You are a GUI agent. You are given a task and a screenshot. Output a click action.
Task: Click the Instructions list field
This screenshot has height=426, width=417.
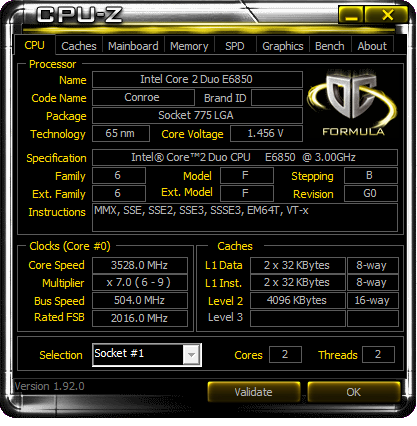point(245,217)
